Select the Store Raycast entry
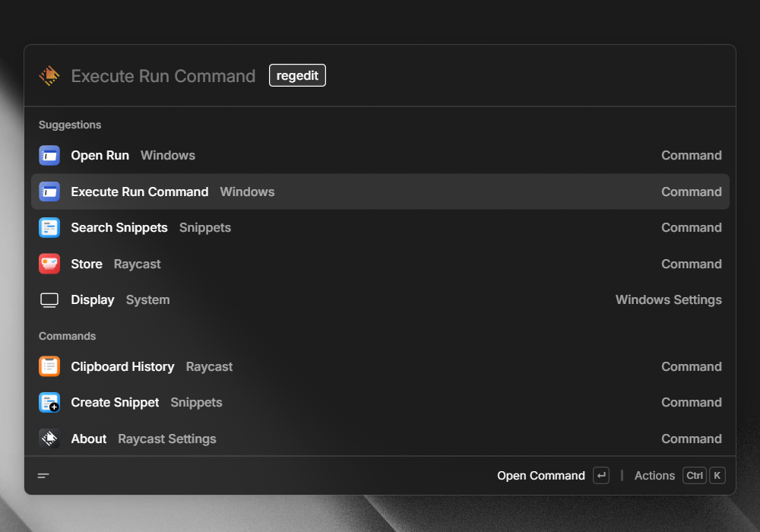 380,264
